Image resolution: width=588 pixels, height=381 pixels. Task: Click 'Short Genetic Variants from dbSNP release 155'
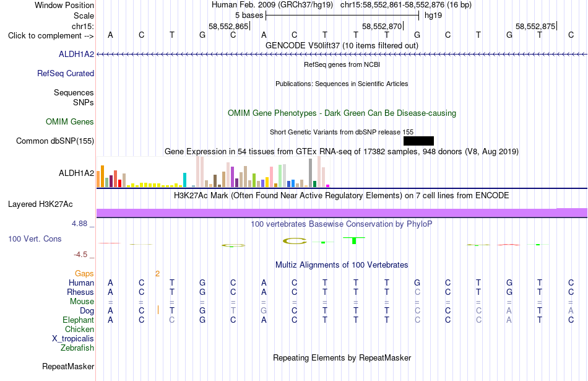(342, 132)
